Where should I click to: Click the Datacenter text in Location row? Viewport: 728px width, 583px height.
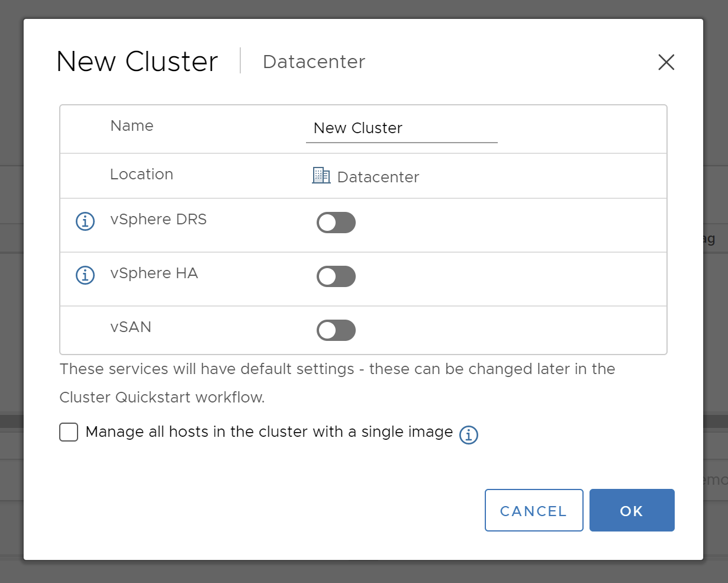click(x=378, y=177)
